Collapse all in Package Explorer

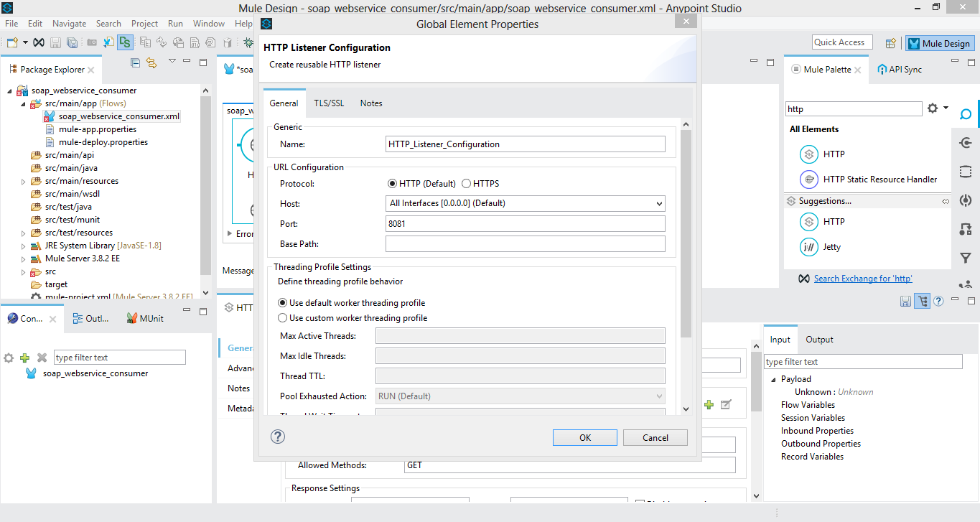pos(135,63)
